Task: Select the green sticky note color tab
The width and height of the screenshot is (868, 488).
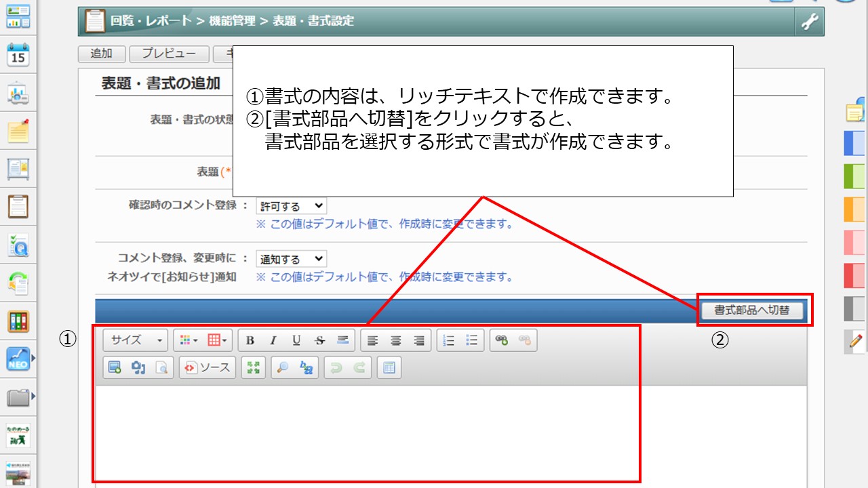Action: (854, 176)
